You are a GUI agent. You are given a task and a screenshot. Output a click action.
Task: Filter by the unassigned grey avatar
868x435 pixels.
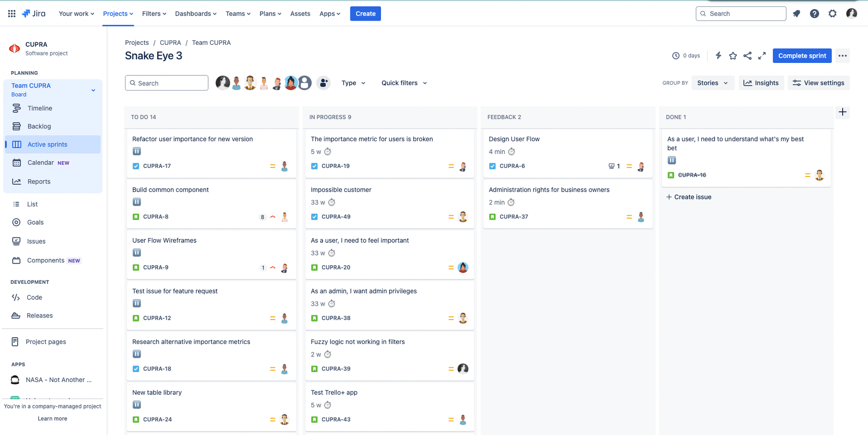(x=305, y=83)
